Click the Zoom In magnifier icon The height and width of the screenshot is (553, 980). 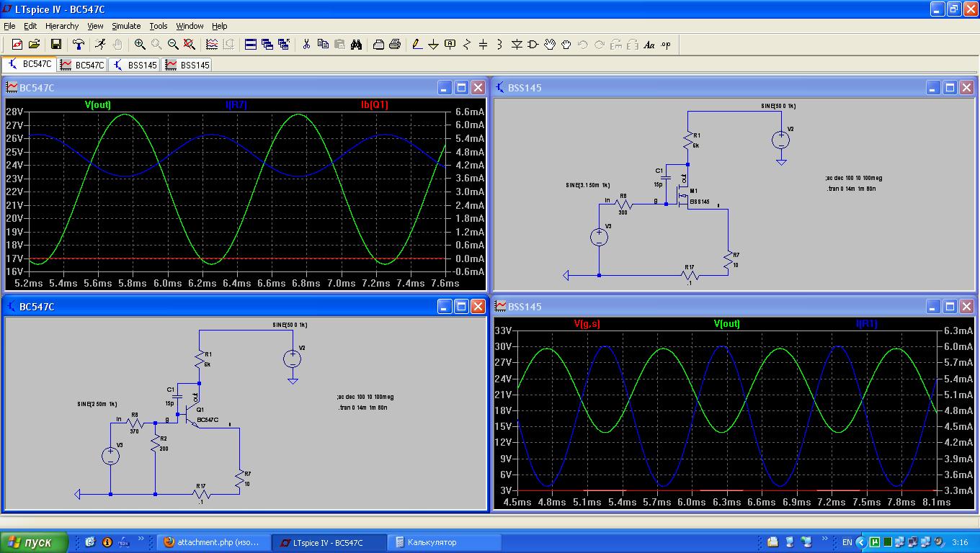point(140,45)
